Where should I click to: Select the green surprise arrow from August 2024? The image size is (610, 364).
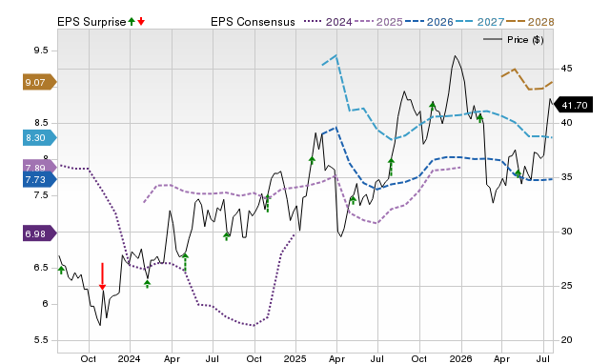(x=227, y=236)
